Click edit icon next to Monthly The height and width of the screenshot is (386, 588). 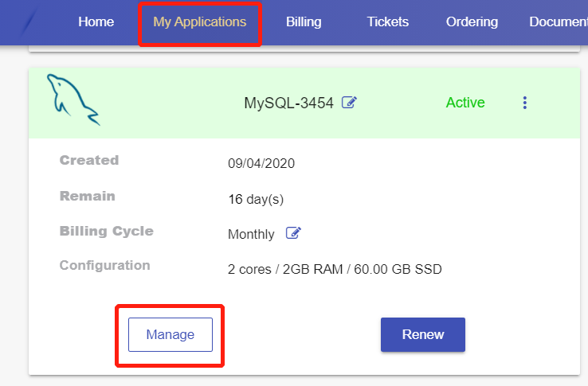[x=293, y=233]
